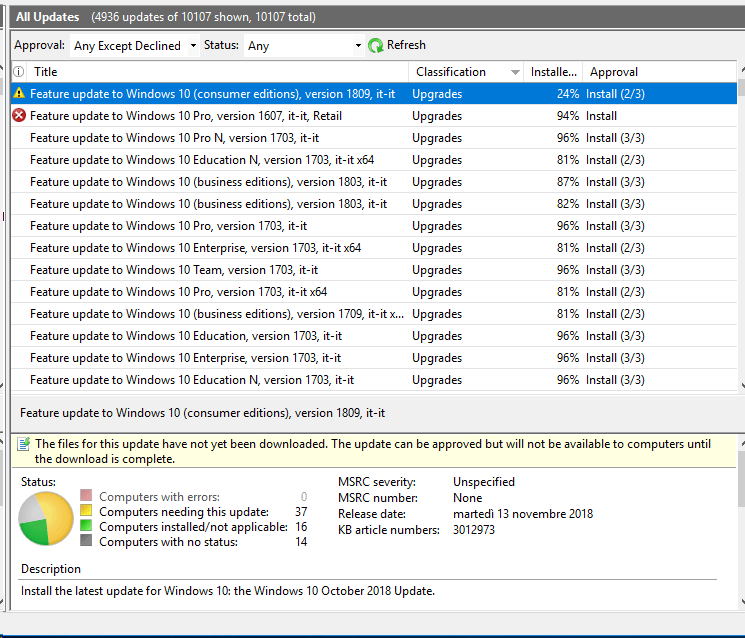The height and width of the screenshot is (638, 745).
Task: Sort by the Classification column header
Action: click(x=466, y=72)
